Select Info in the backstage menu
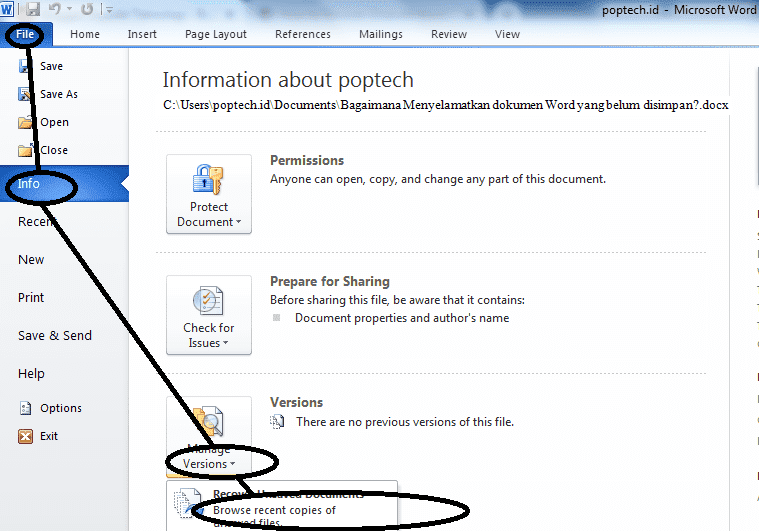This screenshot has height=531, width=759. pos(64,183)
